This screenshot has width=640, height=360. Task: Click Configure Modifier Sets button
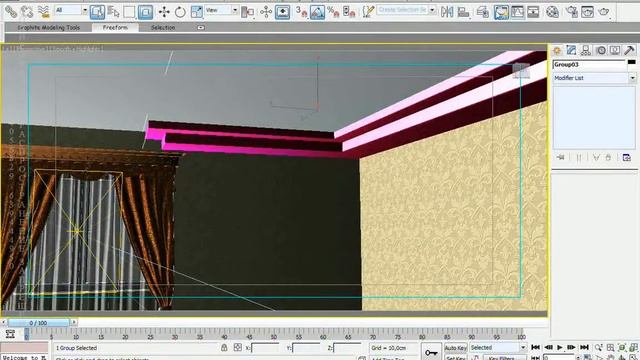click(x=627, y=158)
